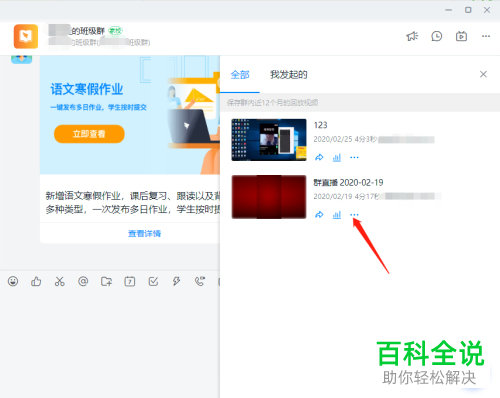Click the send file folder icon

[x=106, y=282]
